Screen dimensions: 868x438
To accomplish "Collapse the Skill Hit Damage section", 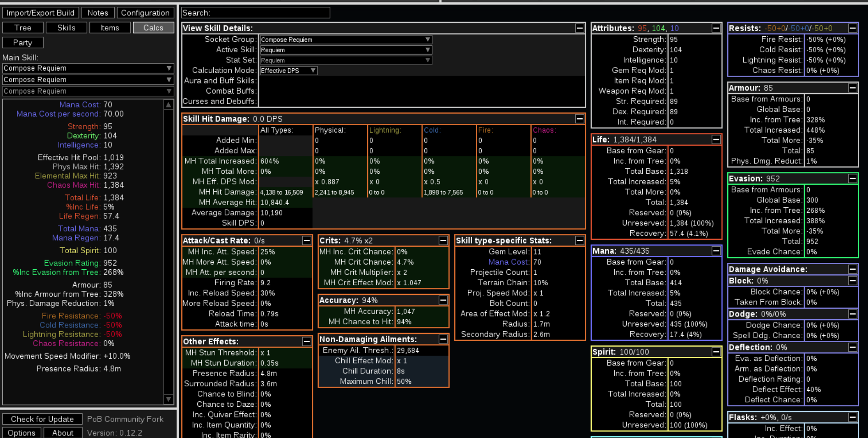I will [x=579, y=119].
